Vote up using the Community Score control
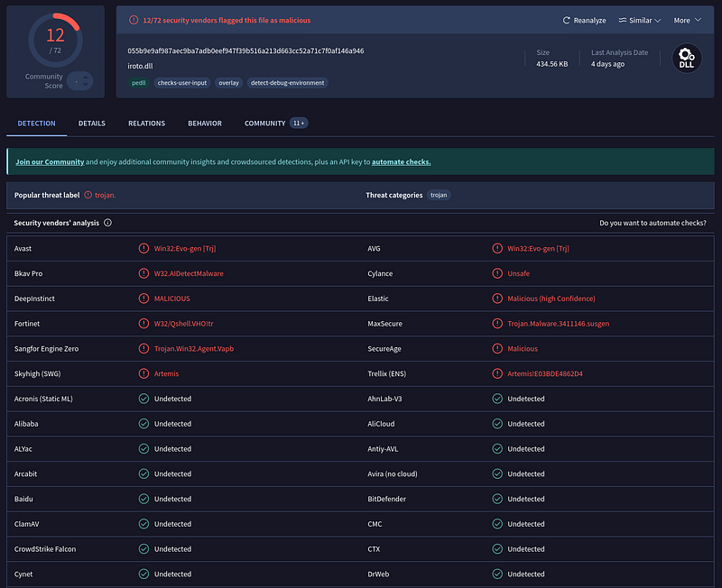 point(85,78)
